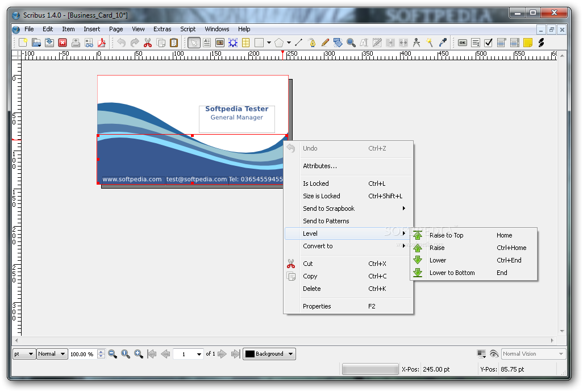583x392 pixels.
Task: Select the Insert Image Frame tool
Action: 220,43
